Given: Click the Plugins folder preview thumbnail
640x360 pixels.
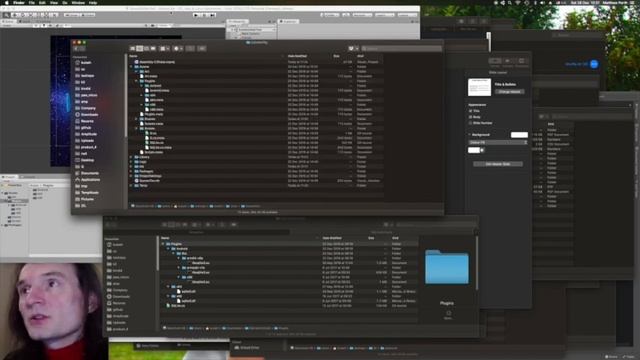Looking at the screenshot, I should click(447, 267).
